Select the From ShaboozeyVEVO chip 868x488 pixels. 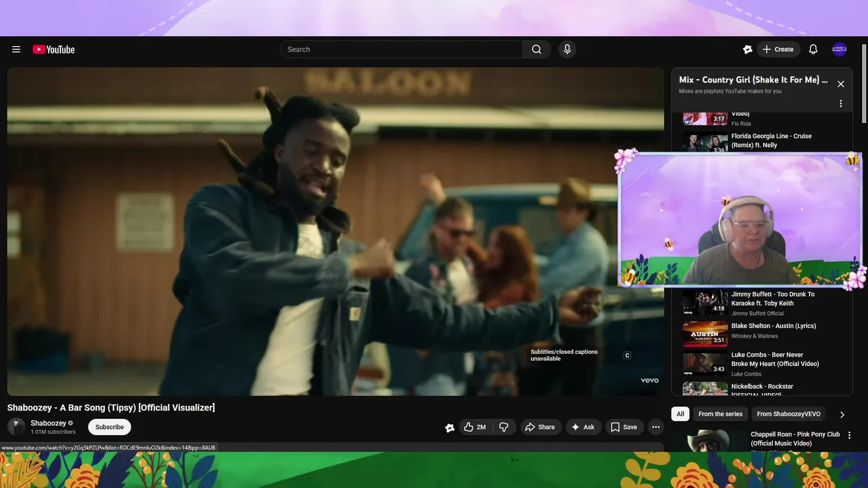(789, 414)
